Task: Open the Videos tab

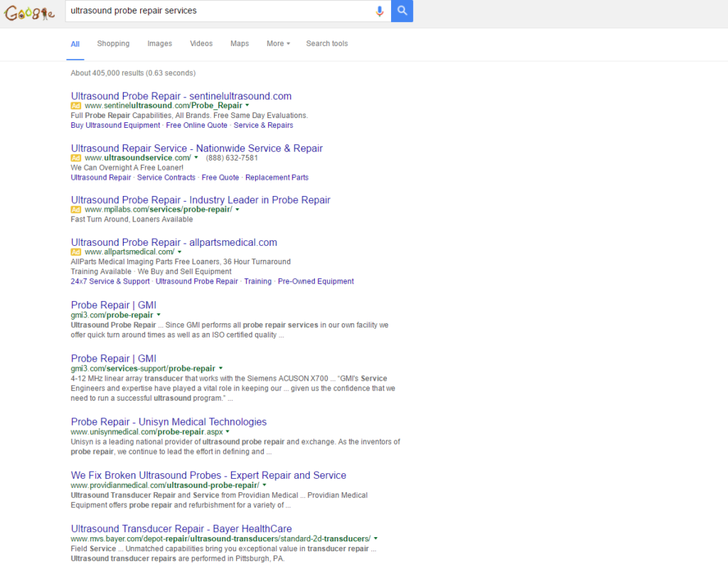Action: [x=201, y=43]
